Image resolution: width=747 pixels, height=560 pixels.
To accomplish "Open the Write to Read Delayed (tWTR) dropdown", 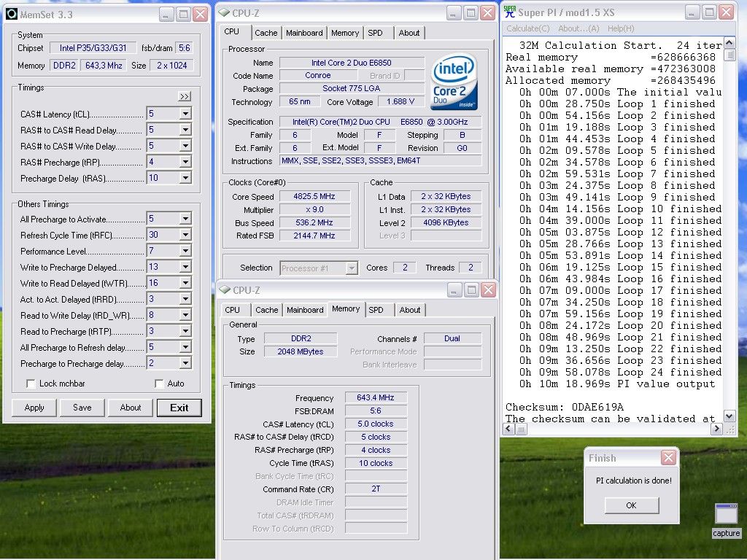I will [x=185, y=283].
